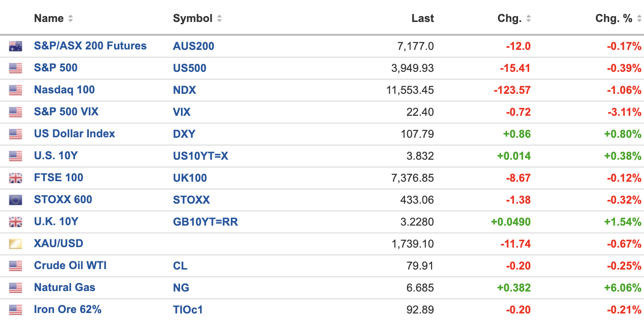Open the US Dollar Index link

(x=74, y=134)
